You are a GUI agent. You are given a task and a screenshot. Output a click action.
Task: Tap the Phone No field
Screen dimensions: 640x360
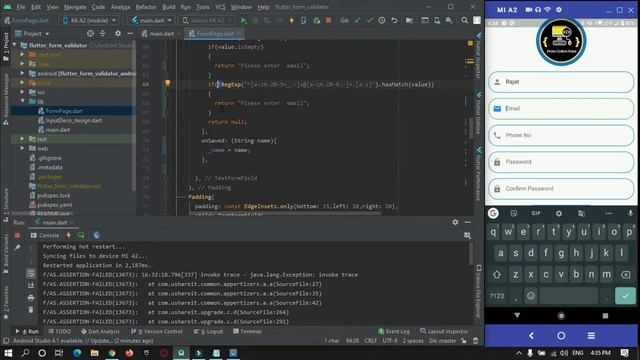[561, 135]
